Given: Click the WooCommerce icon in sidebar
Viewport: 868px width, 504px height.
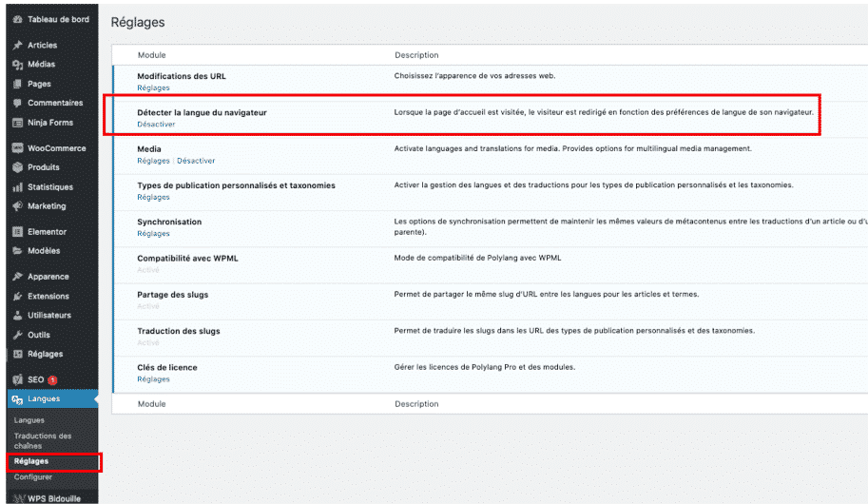Looking at the screenshot, I should [x=17, y=148].
